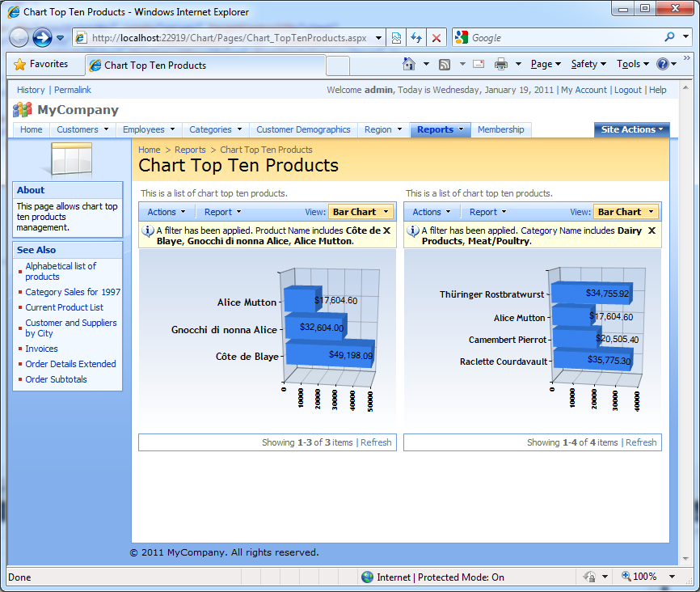Click the Stop loading red X icon
The height and width of the screenshot is (592, 700).
click(436, 38)
